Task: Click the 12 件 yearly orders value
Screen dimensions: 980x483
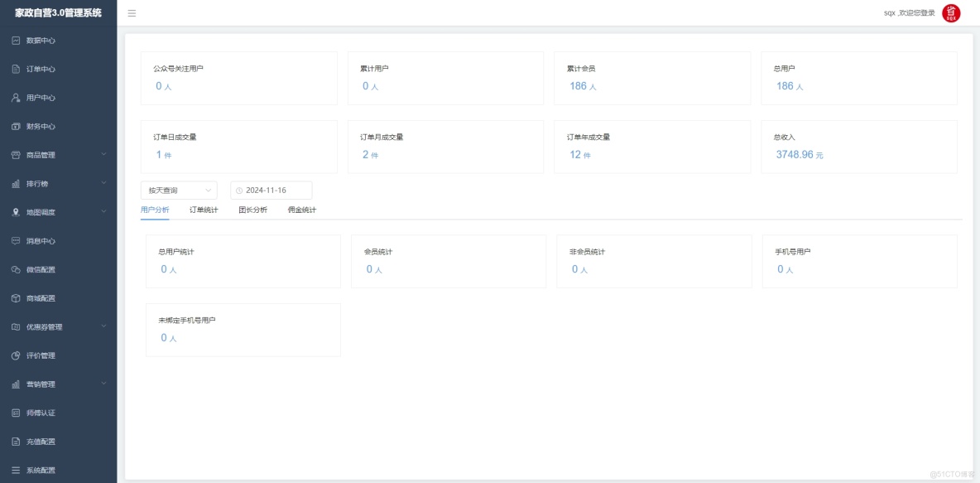Action: [x=580, y=155]
